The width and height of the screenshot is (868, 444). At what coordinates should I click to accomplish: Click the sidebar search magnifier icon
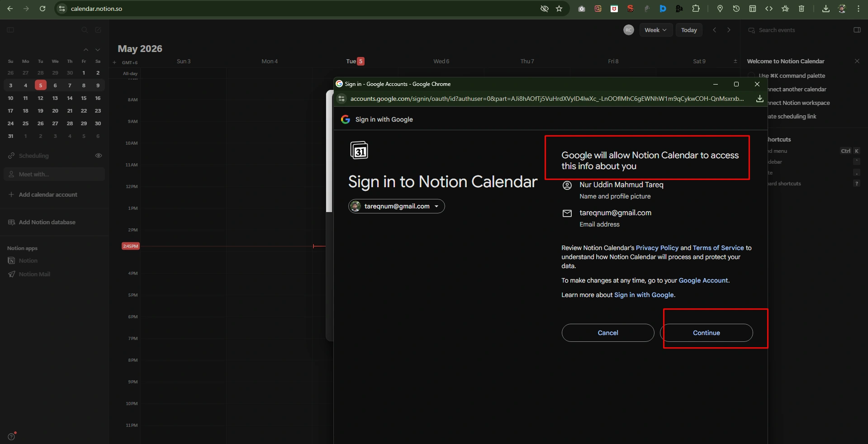[85, 30]
